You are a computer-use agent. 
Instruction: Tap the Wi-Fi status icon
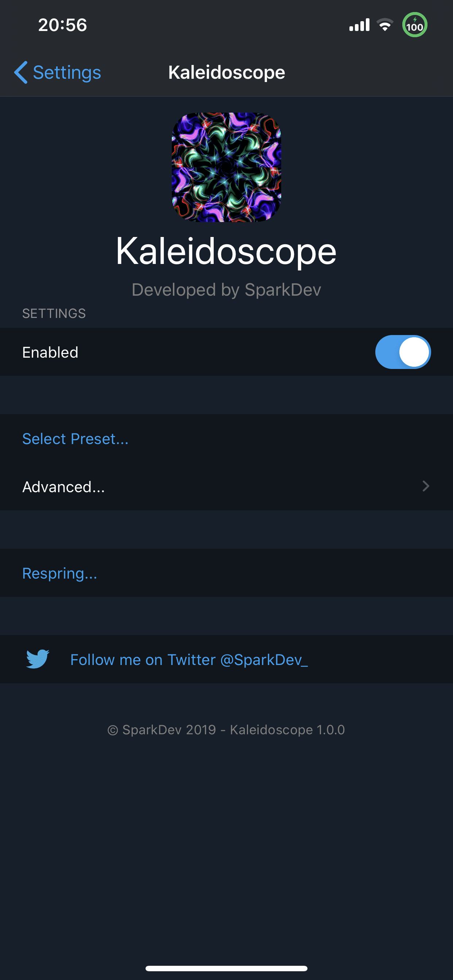[x=385, y=25]
